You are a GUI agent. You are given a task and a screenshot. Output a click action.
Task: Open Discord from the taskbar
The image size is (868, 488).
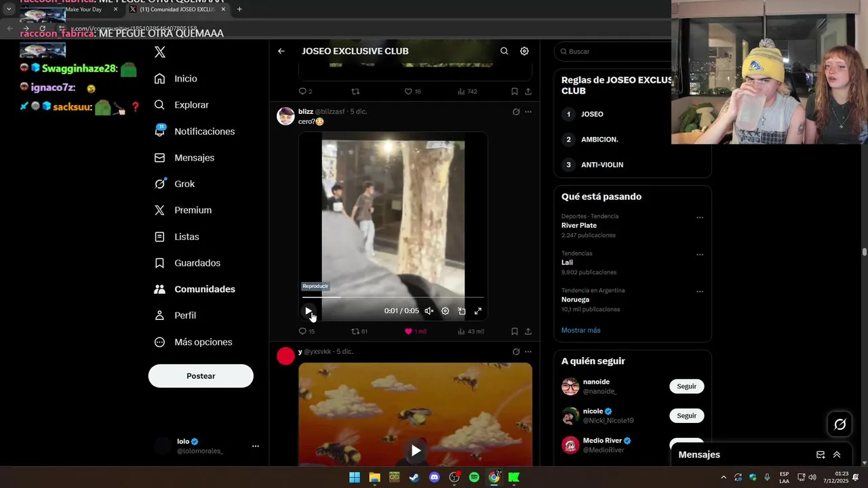coord(435,477)
